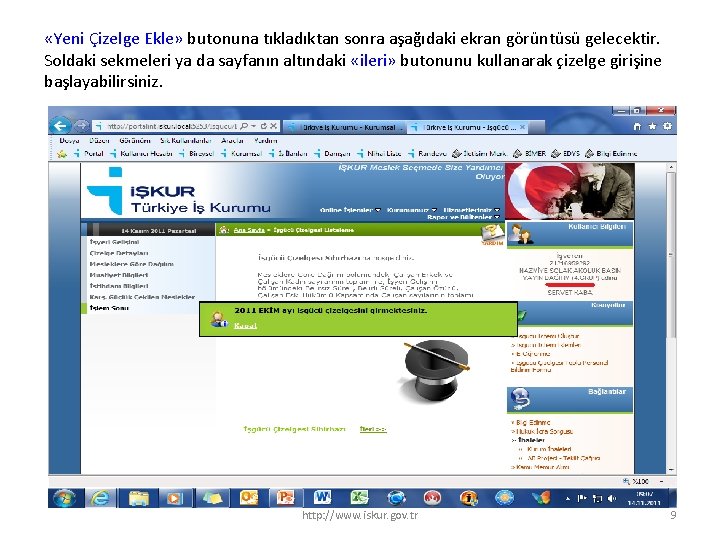Open the Windows Start button
The height and width of the screenshot is (540, 720).
[x=64, y=498]
